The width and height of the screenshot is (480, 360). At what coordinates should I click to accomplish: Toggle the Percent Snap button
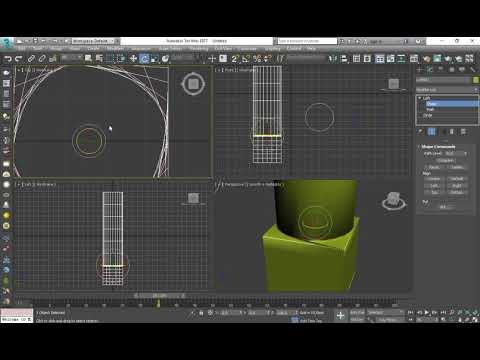(x=257, y=59)
